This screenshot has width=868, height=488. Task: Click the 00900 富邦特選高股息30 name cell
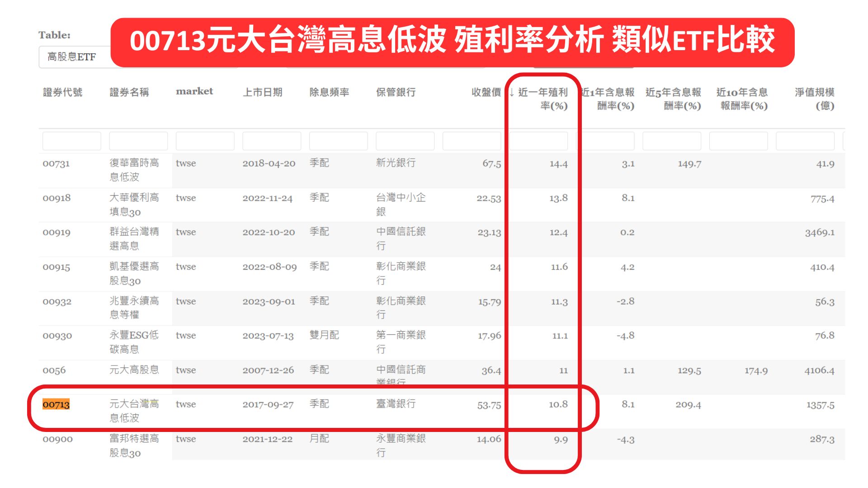[x=134, y=446]
